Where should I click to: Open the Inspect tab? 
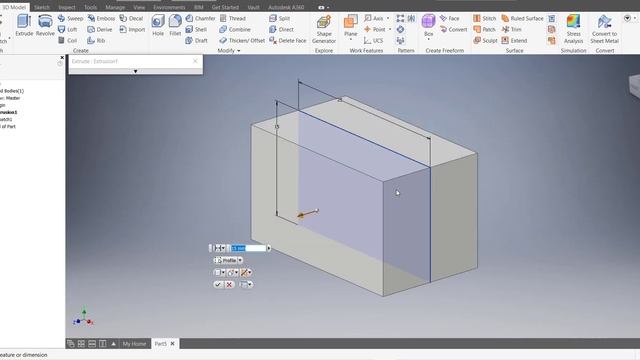click(67, 7)
